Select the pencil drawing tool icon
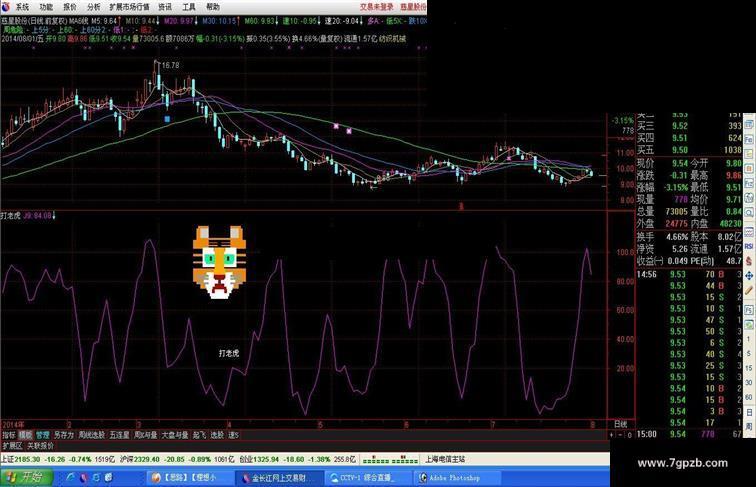 (x=749, y=291)
